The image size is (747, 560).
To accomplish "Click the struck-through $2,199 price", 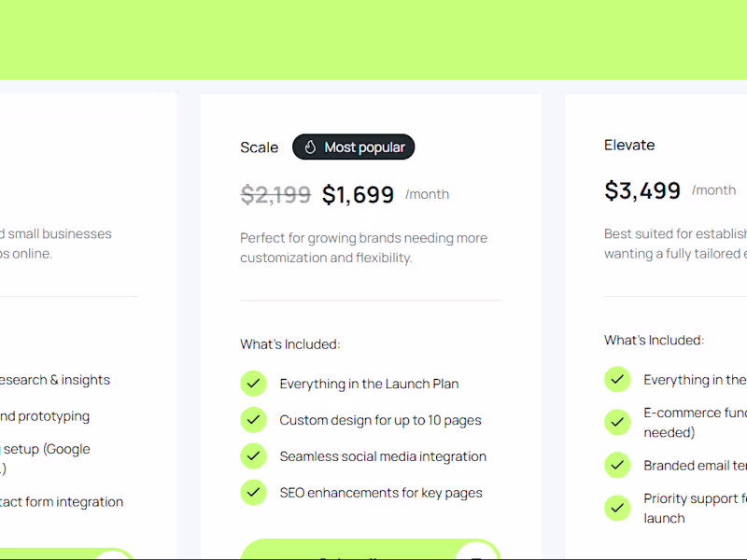I will point(275,194).
